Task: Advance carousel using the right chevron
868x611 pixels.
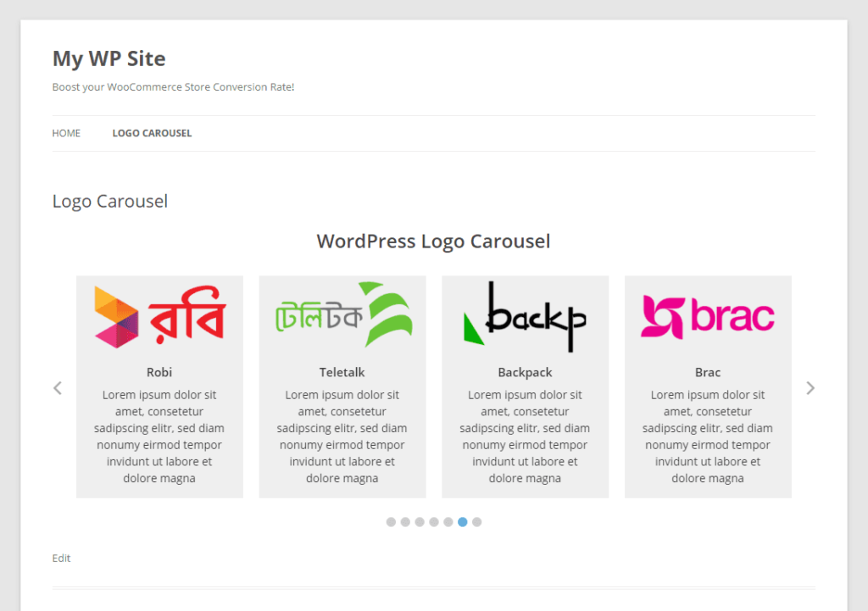Action: pyautogui.click(x=810, y=387)
